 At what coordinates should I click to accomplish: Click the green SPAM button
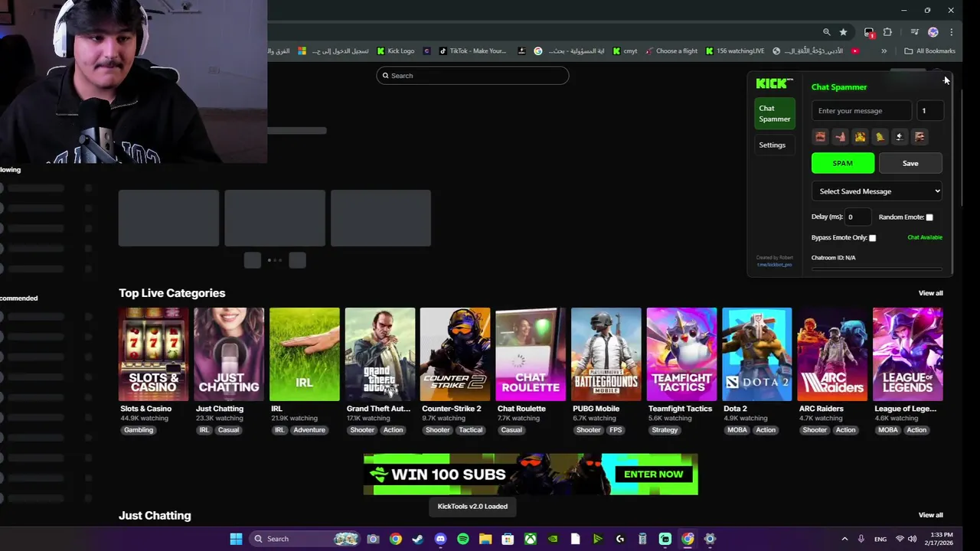[x=843, y=163]
